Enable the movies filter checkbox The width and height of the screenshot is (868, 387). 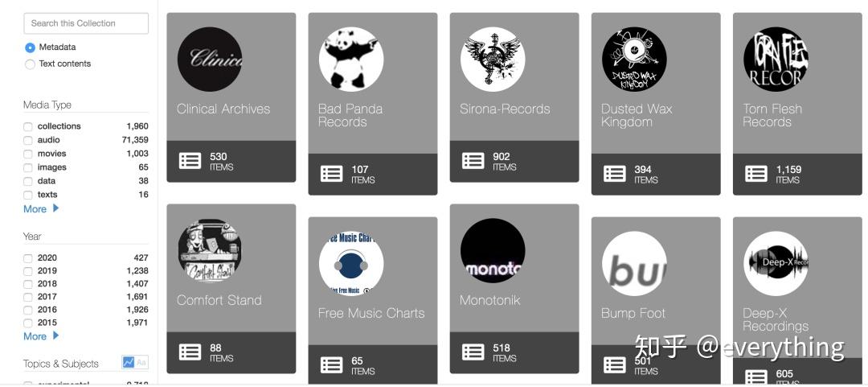tap(27, 154)
